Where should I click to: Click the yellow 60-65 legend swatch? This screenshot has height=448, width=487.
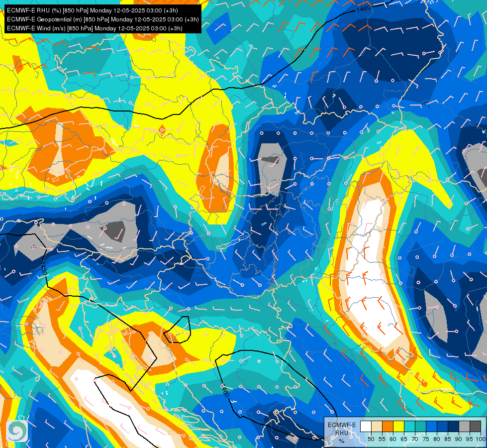click(399, 426)
